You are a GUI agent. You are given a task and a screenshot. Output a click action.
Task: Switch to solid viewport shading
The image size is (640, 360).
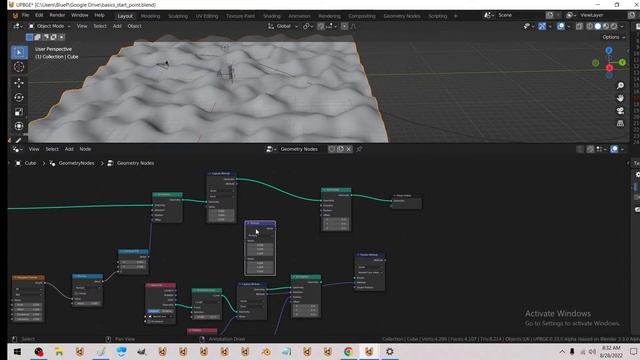(598, 26)
